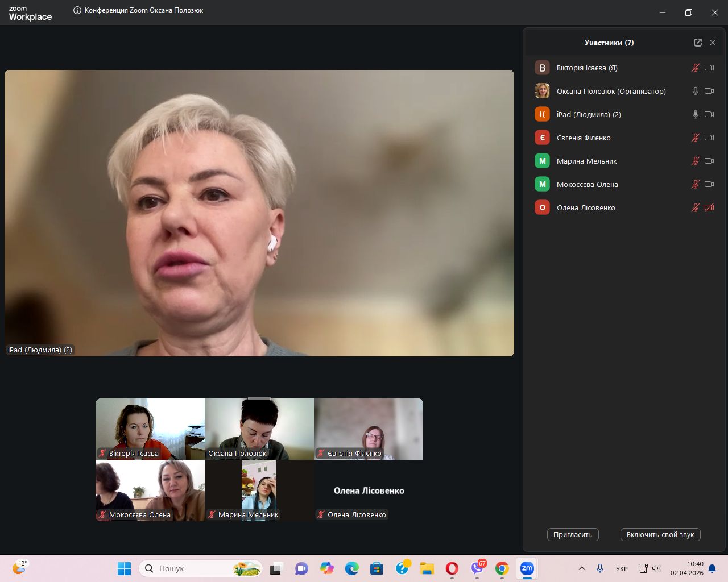Click disabled camera icon for Олена Лісовенко

click(709, 207)
